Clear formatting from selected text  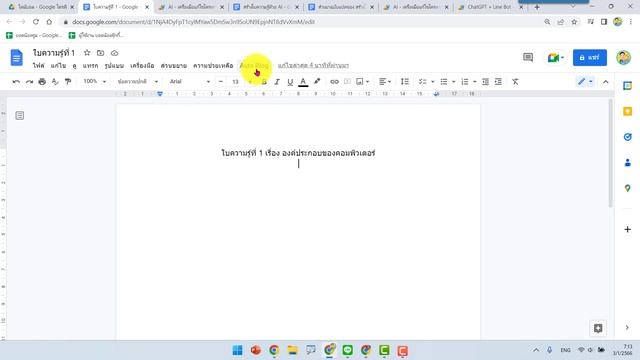coord(515,82)
